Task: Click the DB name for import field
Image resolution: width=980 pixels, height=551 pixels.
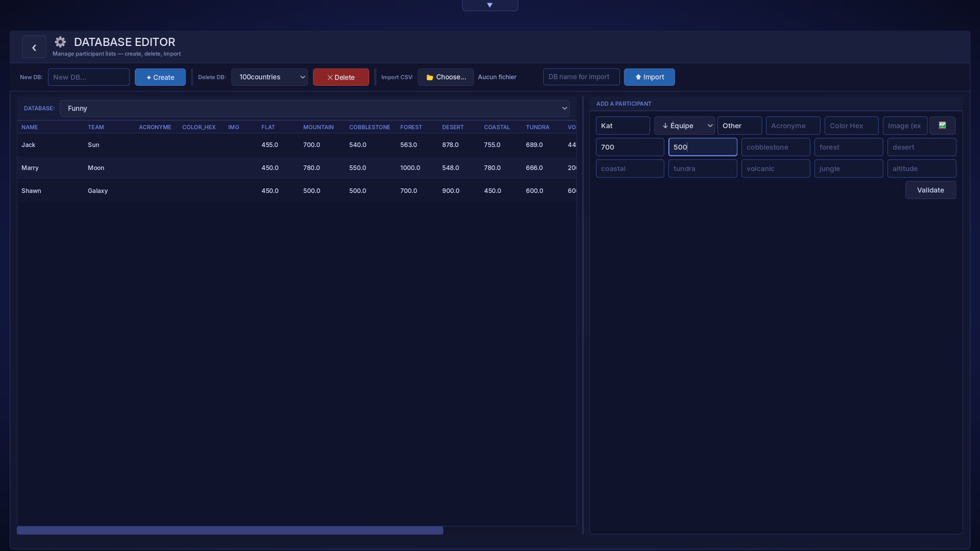Action: pos(581,77)
